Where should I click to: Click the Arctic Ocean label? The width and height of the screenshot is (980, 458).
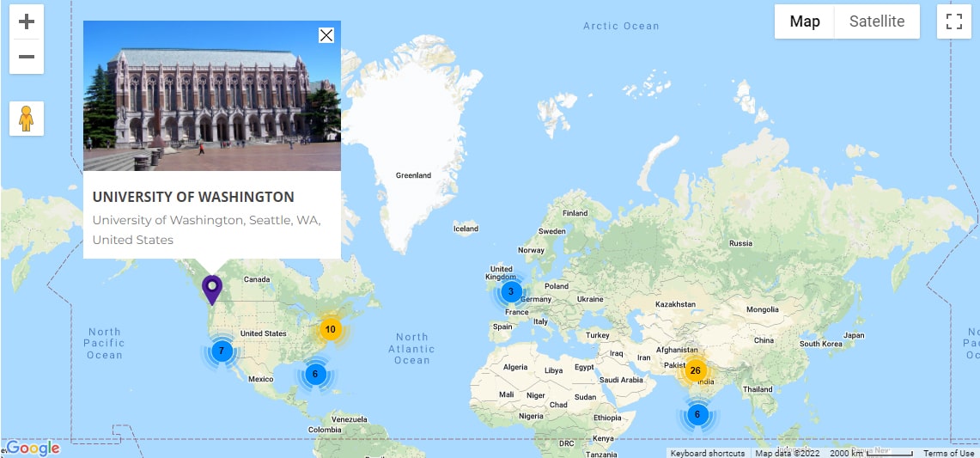pos(621,26)
